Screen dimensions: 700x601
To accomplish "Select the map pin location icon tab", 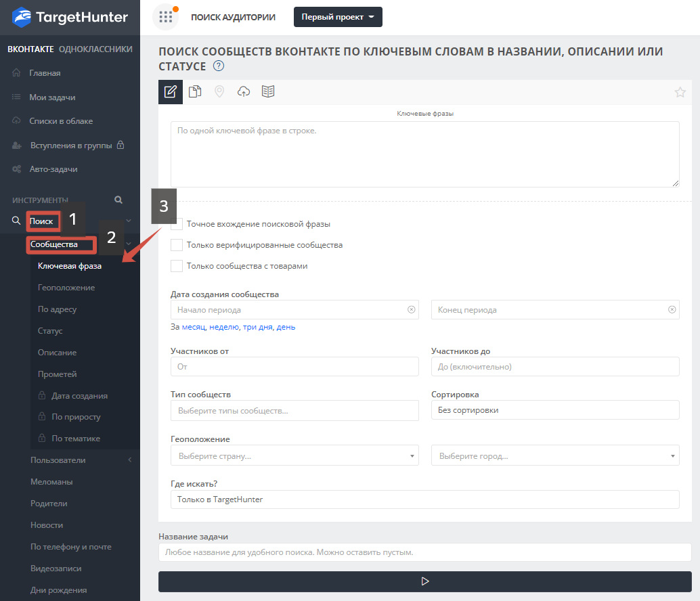I will (x=219, y=92).
